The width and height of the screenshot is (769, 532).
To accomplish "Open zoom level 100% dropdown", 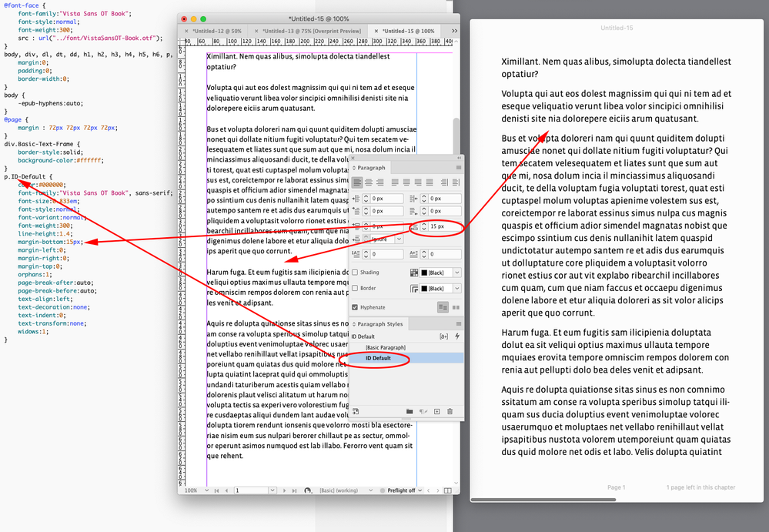I will pyautogui.click(x=207, y=490).
